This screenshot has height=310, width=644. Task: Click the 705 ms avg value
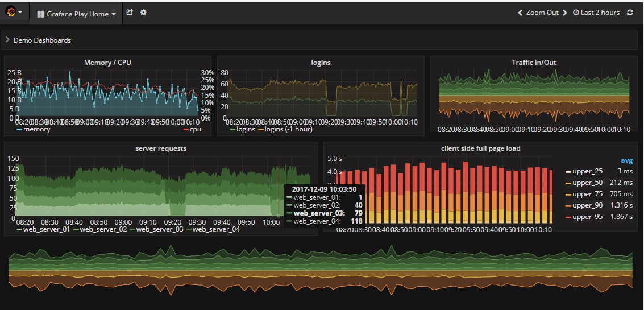pyautogui.click(x=621, y=194)
